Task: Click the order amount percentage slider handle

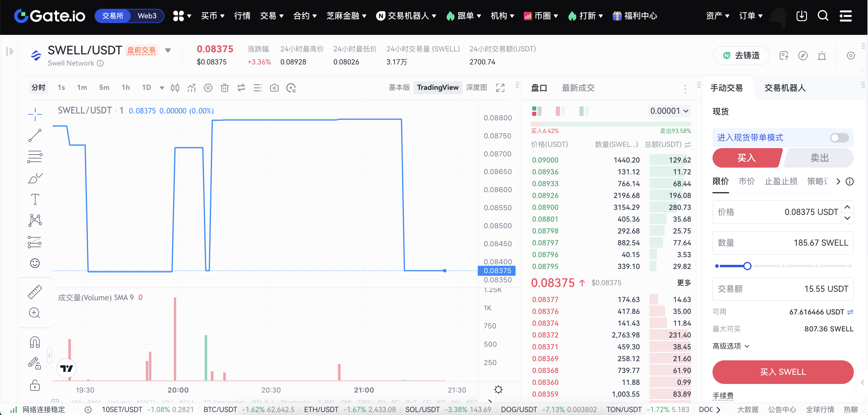Action: click(747, 266)
